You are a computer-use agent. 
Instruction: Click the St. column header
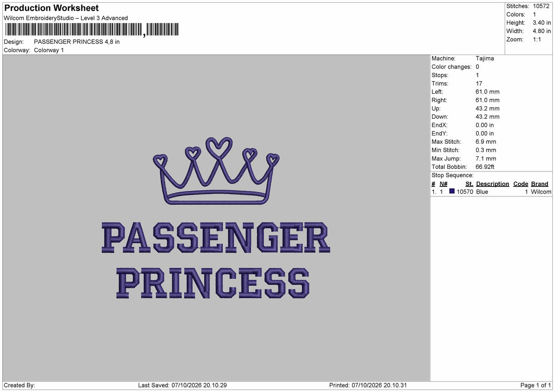click(469, 184)
